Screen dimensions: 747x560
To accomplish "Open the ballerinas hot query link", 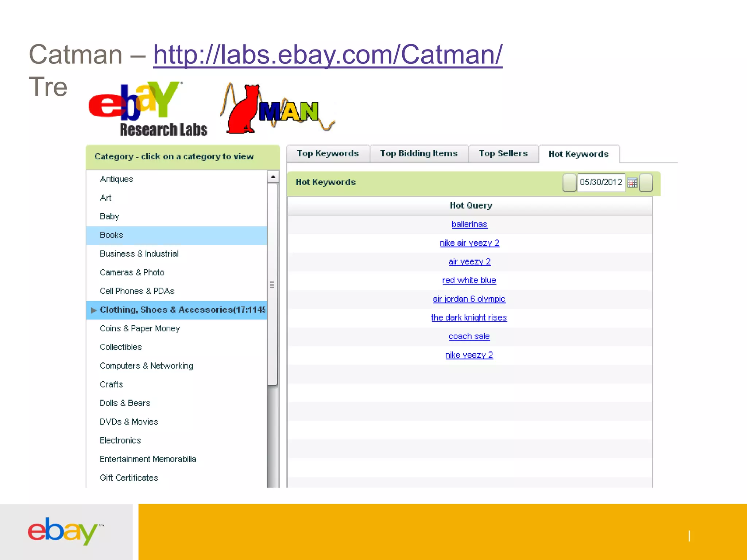I will pos(469,224).
